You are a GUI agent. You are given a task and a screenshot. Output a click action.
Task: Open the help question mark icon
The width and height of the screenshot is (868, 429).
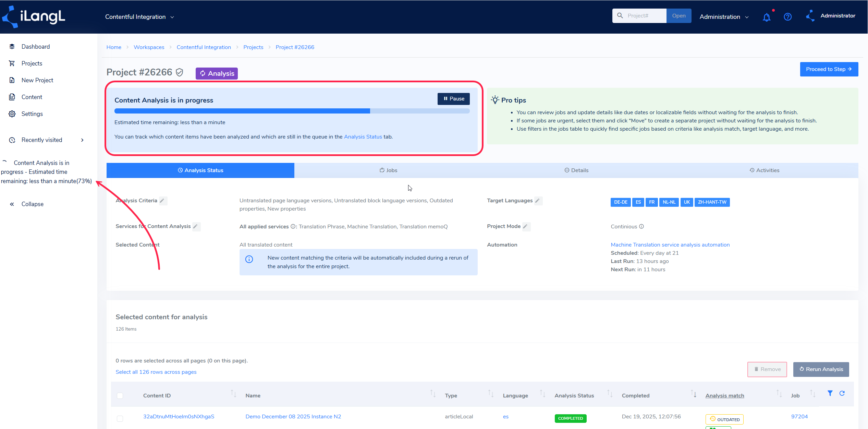[x=788, y=17]
